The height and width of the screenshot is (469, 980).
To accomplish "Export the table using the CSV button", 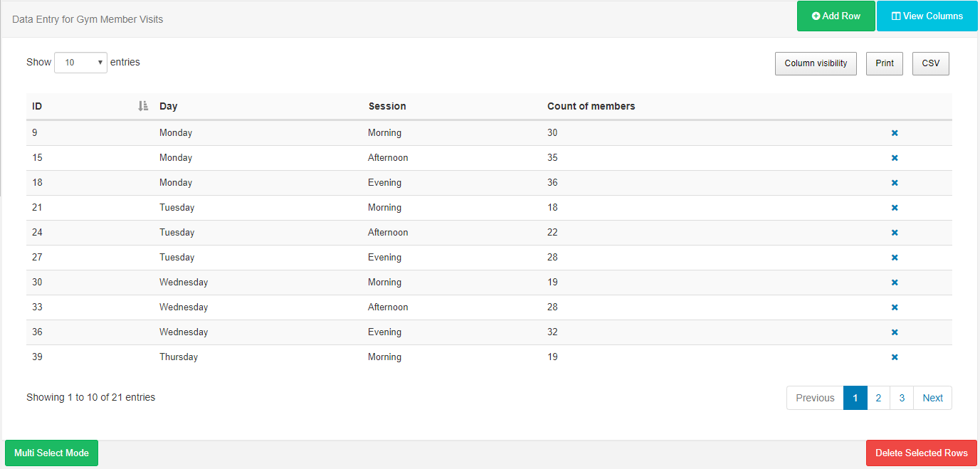I will 930,63.
